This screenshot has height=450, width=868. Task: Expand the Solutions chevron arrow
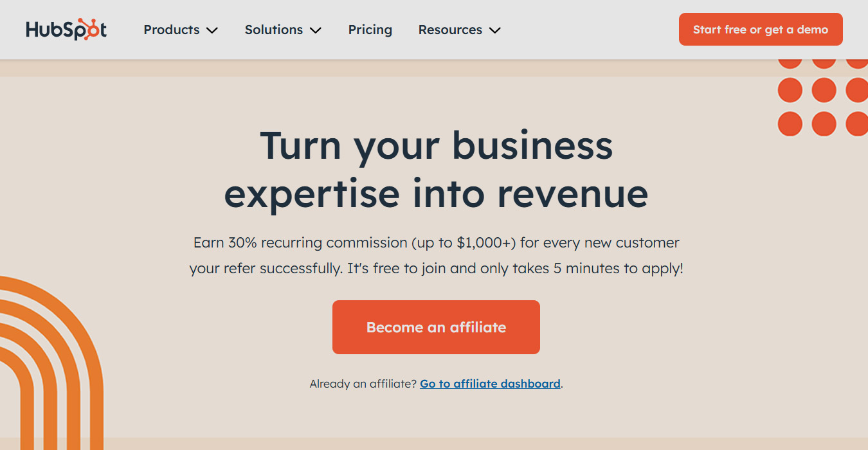point(315,30)
